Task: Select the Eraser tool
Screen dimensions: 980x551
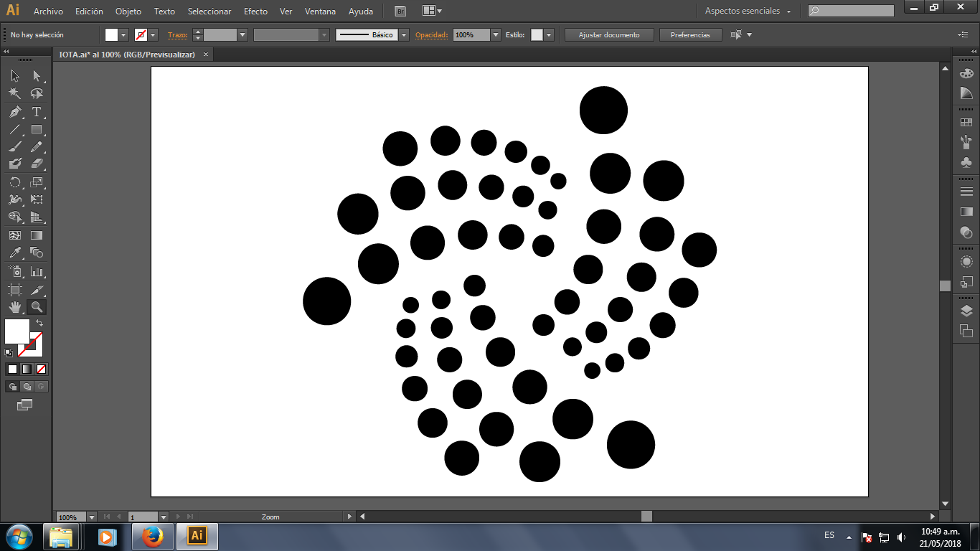Action: coord(37,164)
